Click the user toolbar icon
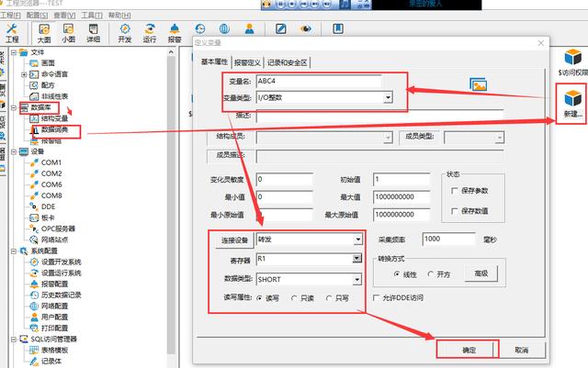The width and height of the screenshot is (588, 368). [249, 28]
